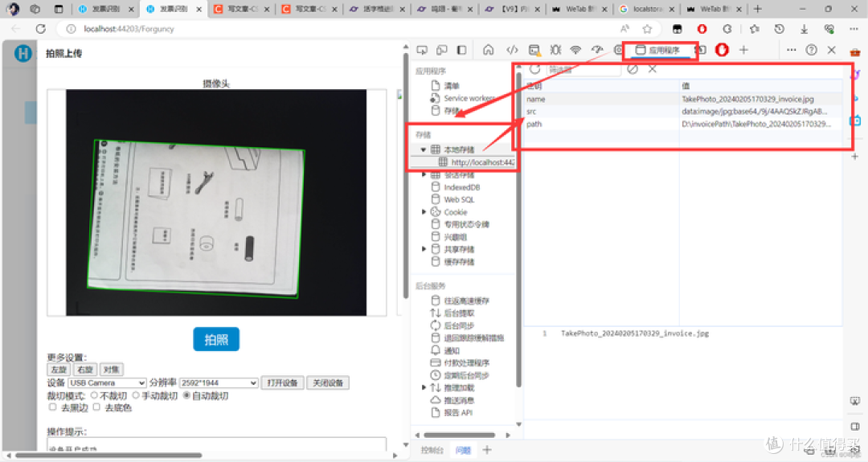868x462 pixels.
Task: Open the DevTools Elements code icon
Action: tap(512, 50)
